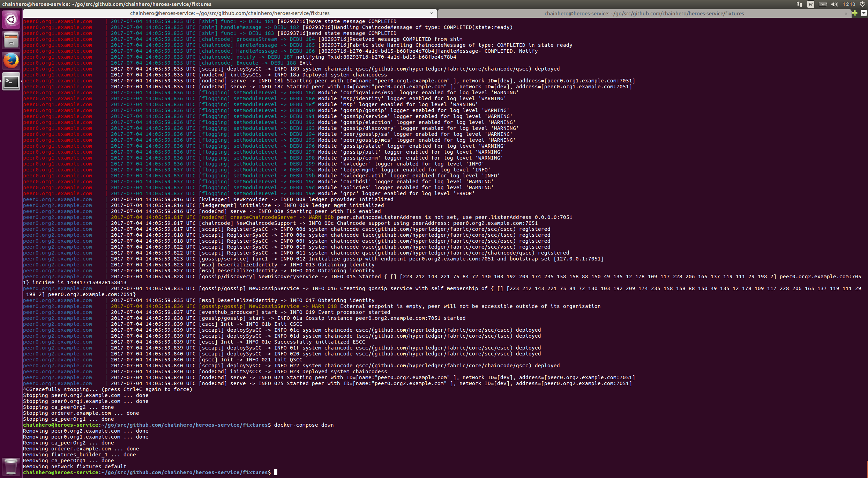Launch Firefox from the dock
Screen dimensions: 868x478
11,61
